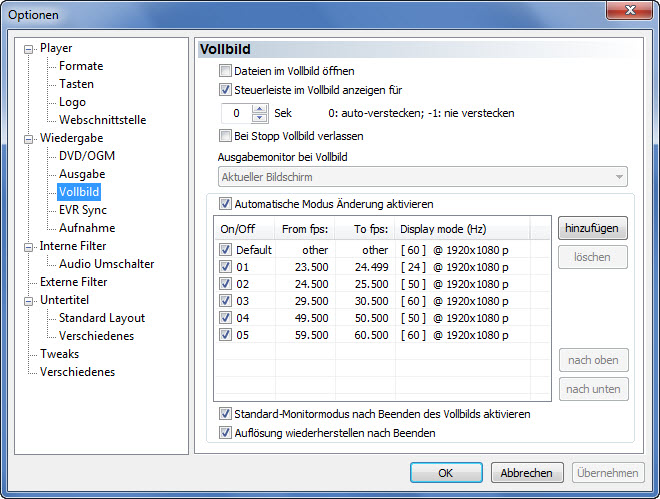Click the To fps: column header

tap(365, 229)
